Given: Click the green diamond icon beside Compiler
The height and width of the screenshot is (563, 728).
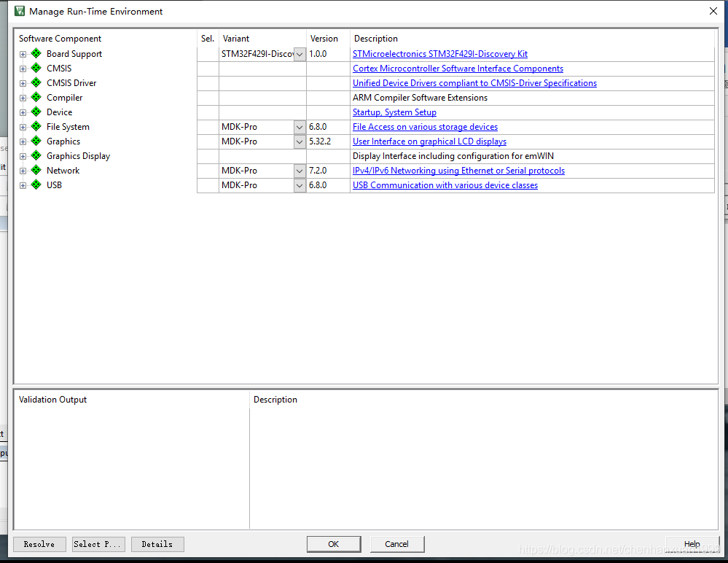Looking at the screenshot, I should (36, 98).
